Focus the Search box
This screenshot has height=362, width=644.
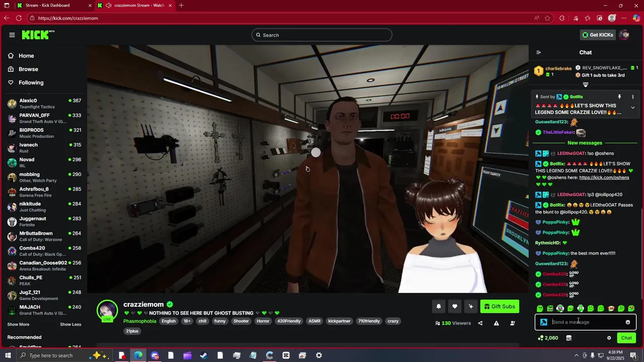322,35
